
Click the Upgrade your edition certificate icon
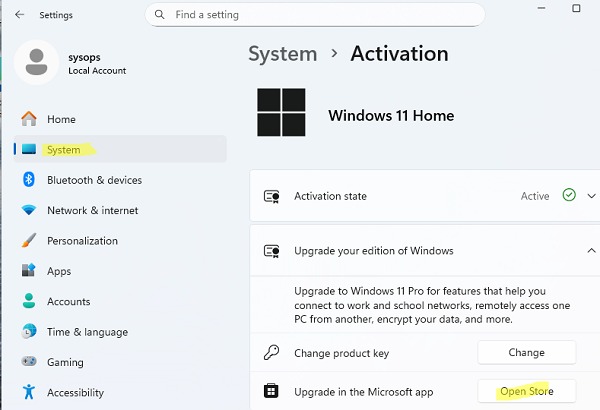[272, 251]
